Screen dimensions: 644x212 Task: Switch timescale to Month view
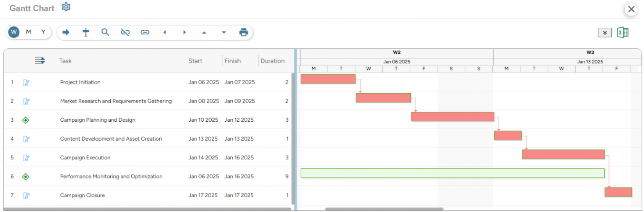29,32
